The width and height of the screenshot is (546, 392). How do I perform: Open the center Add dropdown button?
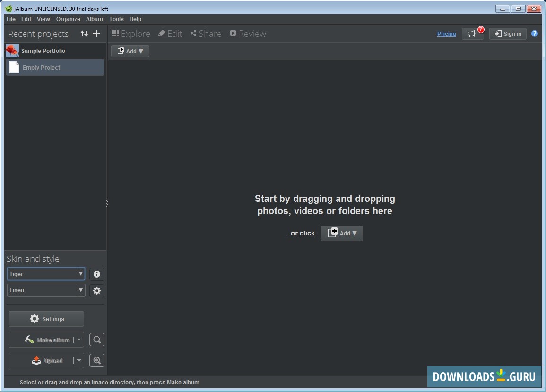[x=342, y=233]
